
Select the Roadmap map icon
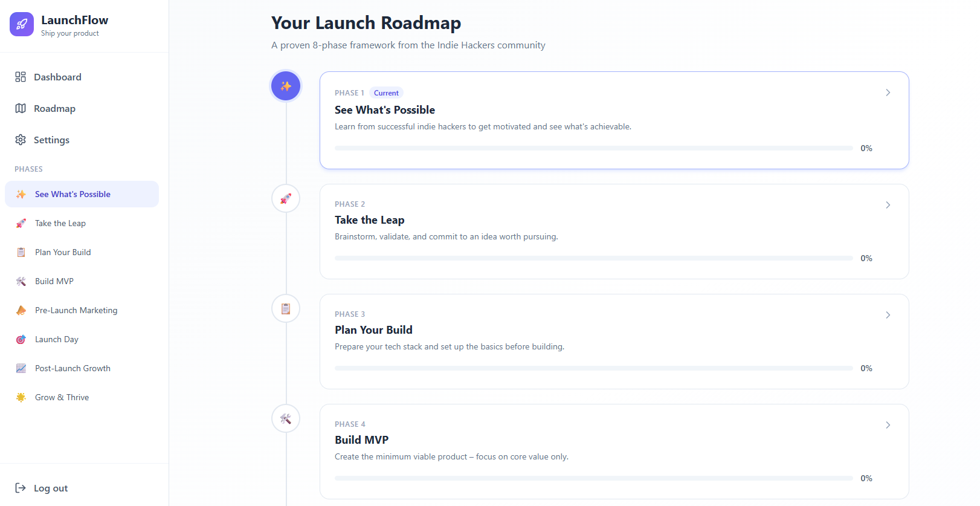20,108
